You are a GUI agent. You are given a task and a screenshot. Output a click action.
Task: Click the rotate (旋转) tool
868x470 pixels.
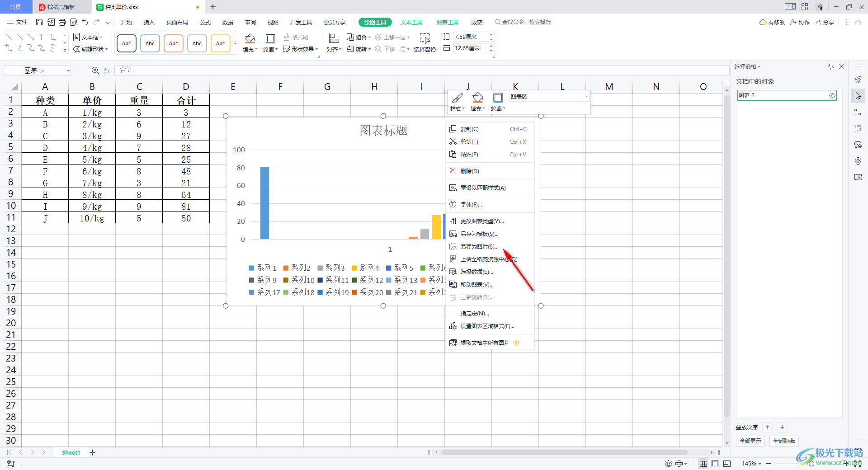[359, 49]
